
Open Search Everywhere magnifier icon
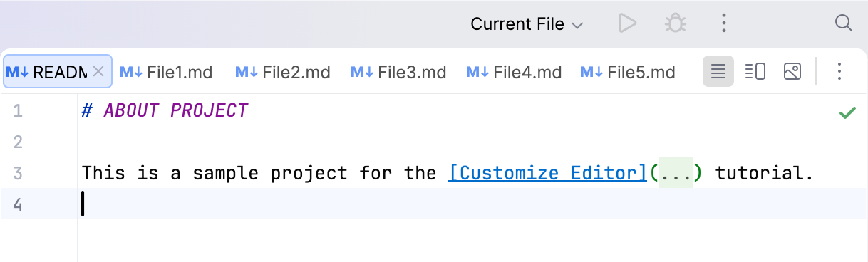click(x=844, y=23)
